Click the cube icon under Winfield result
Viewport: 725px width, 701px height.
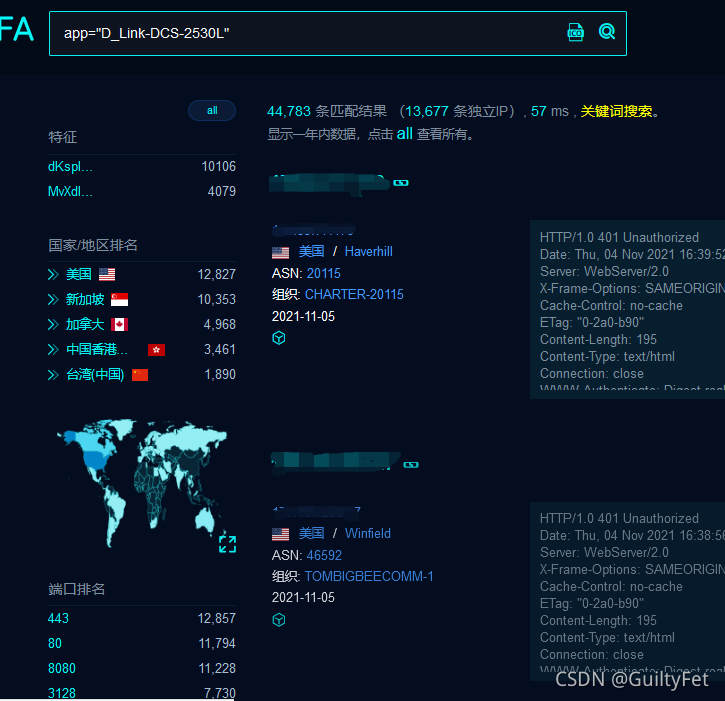(279, 620)
